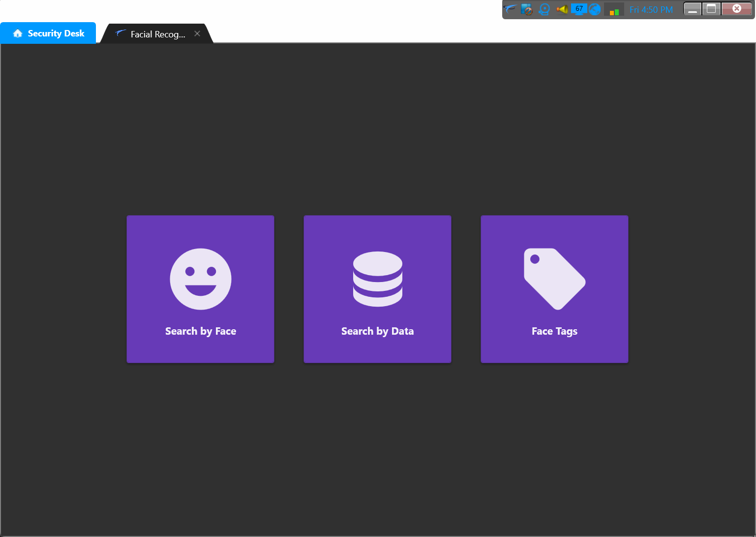Click the blue globe tray icon
The width and height of the screenshot is (756, 537).
pos(595,9)
